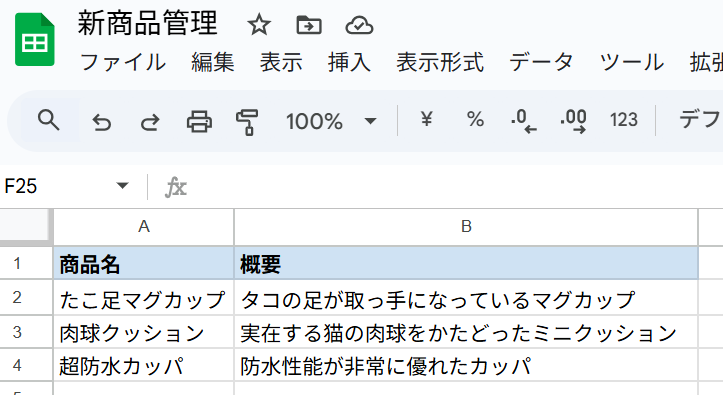Select row 3 header
The width and height of the screenshot is (723, 395).
[26, 332]
